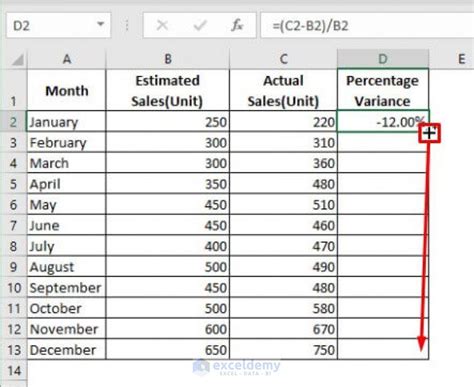474x387 pixels.
Task: Select row 13 header
Action: coord(13,350)
